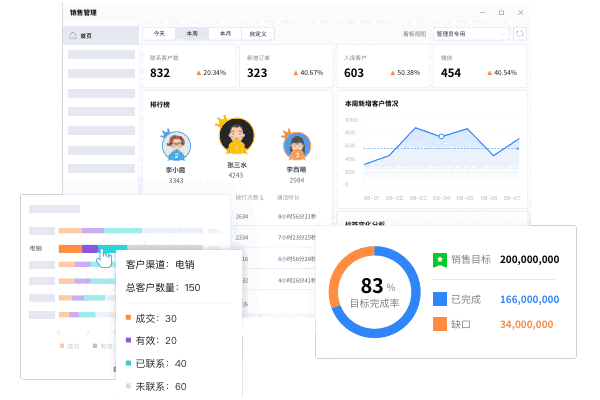The height and width of the screenshot is (400, 600).
Task: Click the refresh icon beside 管理员专用
Action: click(519, 34)
